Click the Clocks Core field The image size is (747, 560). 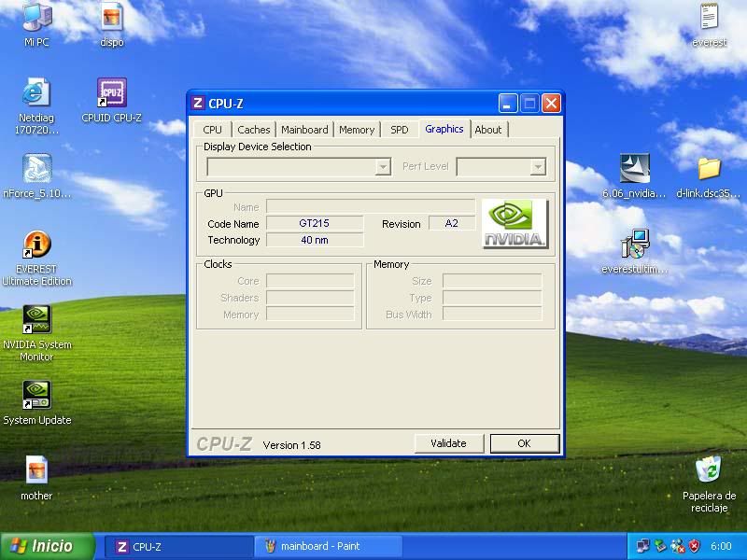tap(310, 281)
